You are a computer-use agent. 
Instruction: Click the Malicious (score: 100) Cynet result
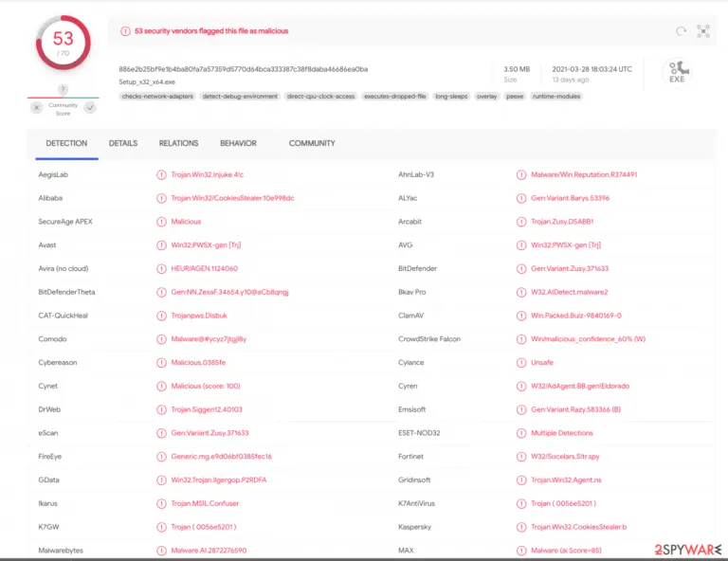click(x=206, y=386)
